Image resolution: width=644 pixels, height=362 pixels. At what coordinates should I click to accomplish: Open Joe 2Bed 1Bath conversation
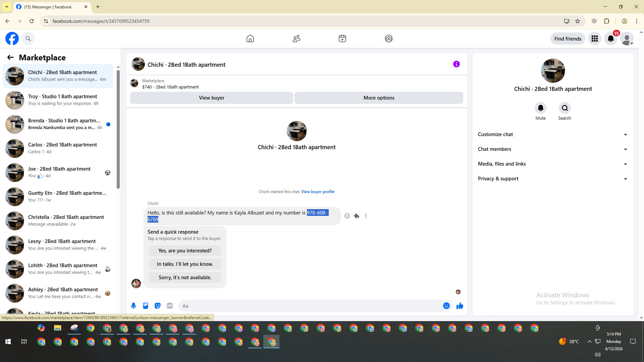click(58, 173)
